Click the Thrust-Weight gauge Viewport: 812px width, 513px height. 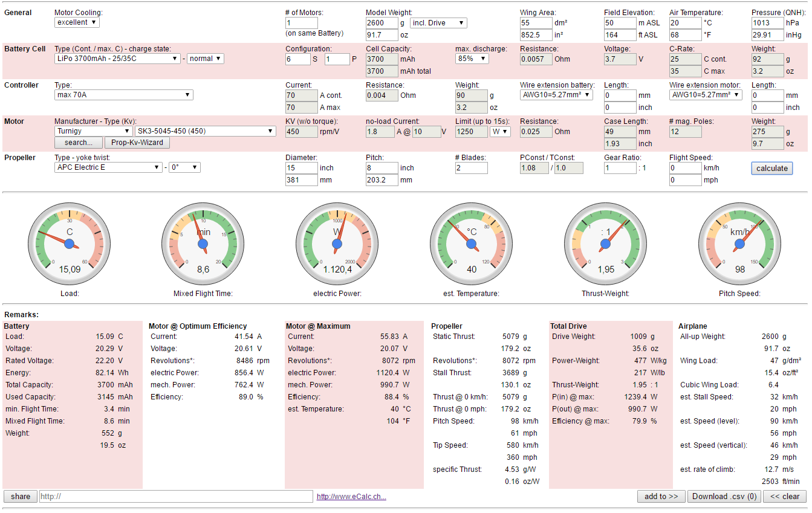click(606, 244)
